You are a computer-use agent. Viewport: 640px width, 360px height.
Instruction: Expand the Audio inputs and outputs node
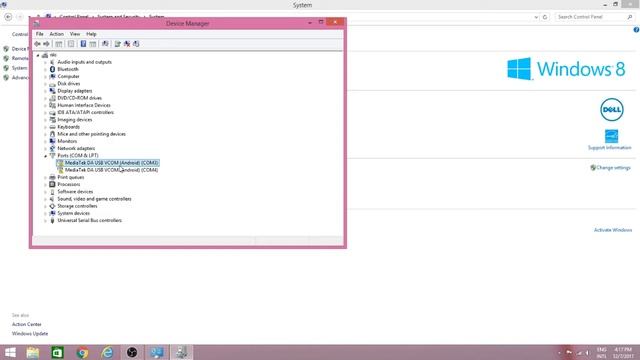click(x=45, y=62)
